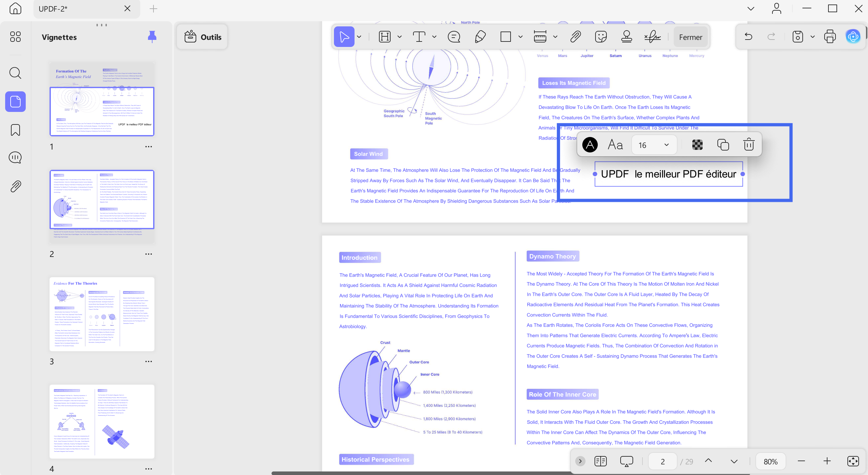The width and height of the screenshot is (868, 475).
Task: Select page 3 thumbnail
Action: 102,314
